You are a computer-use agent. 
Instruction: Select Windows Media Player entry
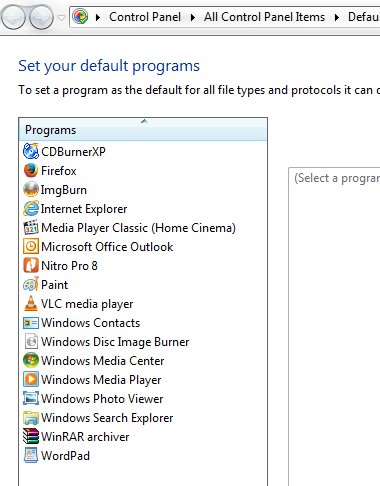coord(101,380)
